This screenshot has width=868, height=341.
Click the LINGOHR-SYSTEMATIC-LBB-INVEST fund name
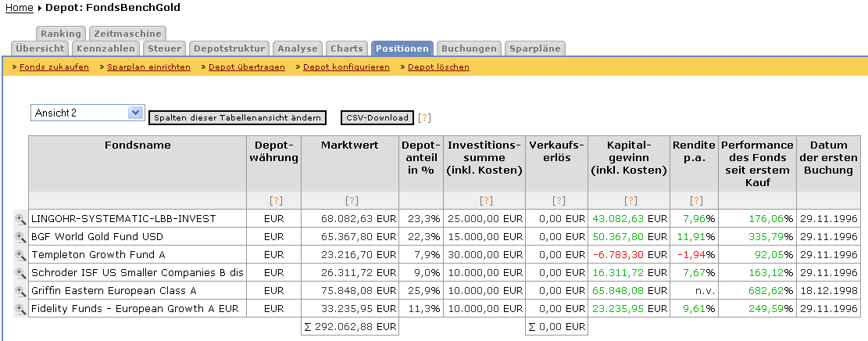point(123,219)
